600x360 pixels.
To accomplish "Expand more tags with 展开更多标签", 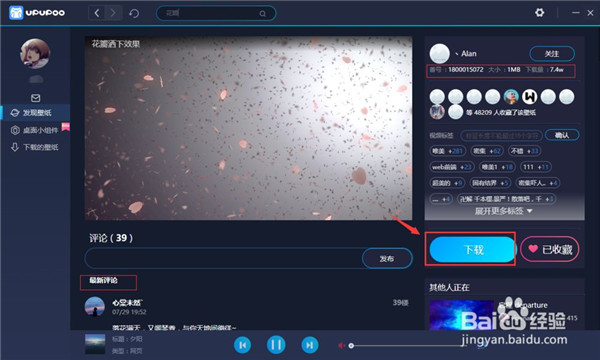I will click(503, 211).
